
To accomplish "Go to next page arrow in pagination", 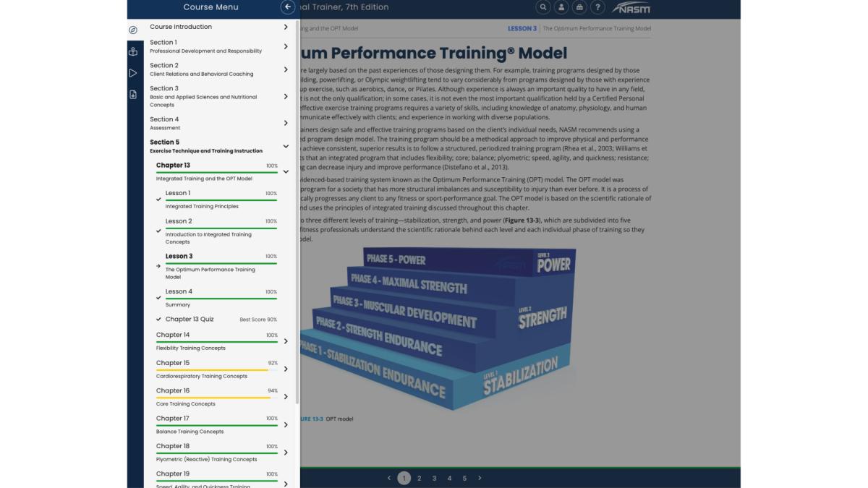I will (x=480, y=478).
